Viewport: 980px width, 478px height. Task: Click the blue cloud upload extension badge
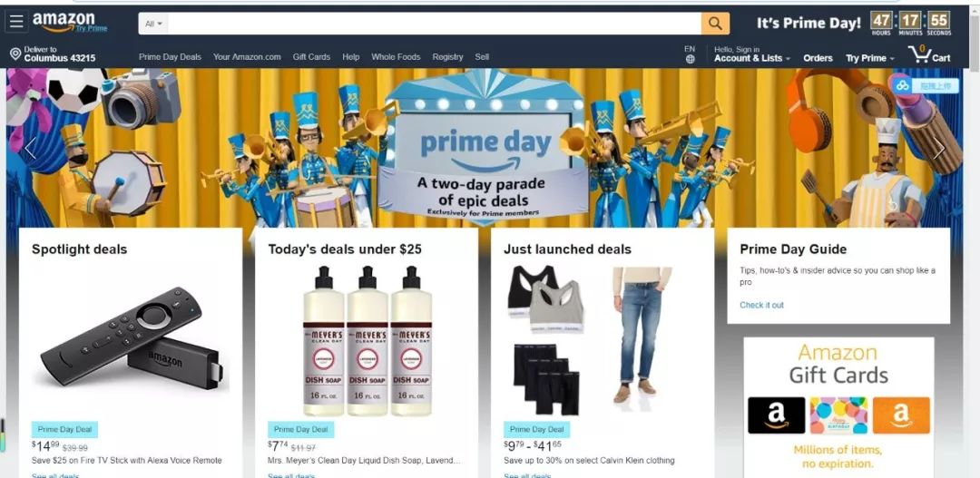[926, 85]
